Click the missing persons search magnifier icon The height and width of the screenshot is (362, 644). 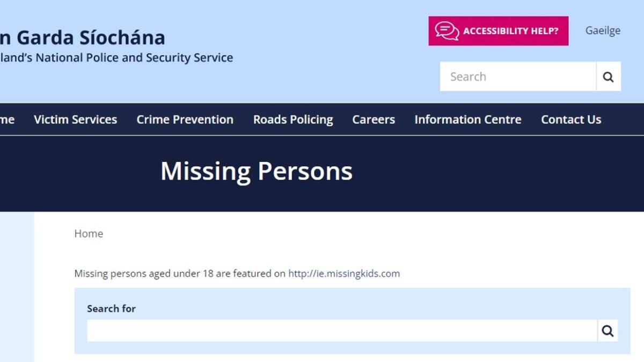coord(608,331)
